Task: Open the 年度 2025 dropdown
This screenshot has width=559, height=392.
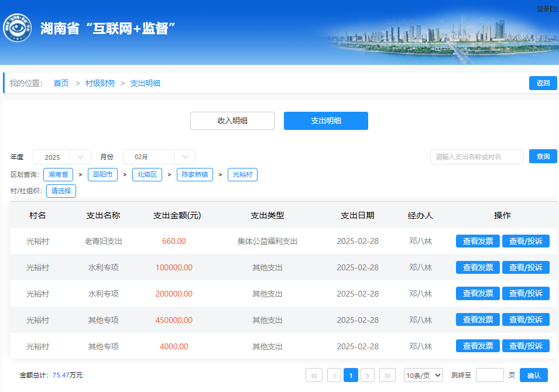Action: click(62, 157)
